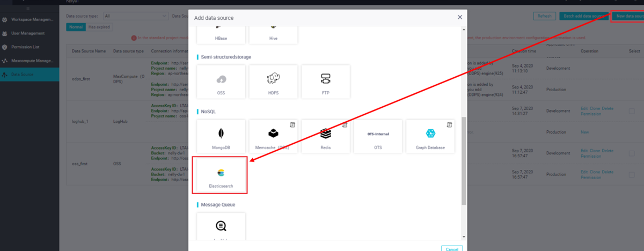Click the Semi-structuredstorage section heading
Image resolution: width=644 pixels, height=251 pixels.
coord(226,56)
